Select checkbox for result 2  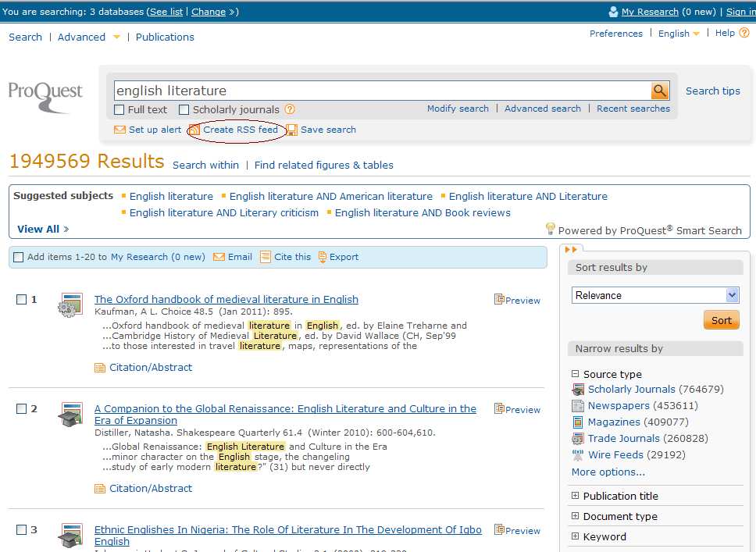pos(21,409)
